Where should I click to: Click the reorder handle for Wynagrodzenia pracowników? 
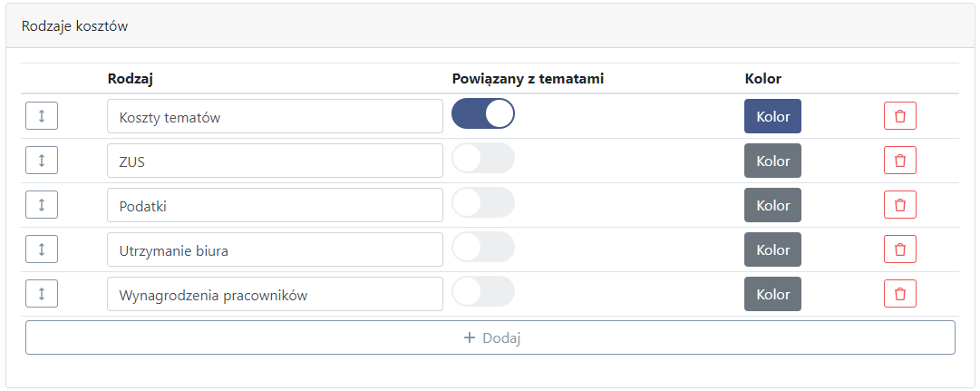pyautogui.click(x=42, y=294)
